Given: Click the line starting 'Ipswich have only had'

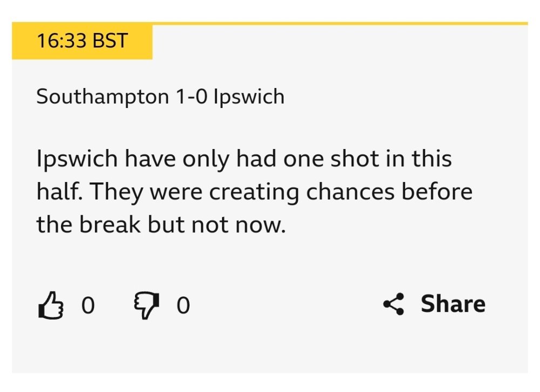Looking at the screenshot, I should coord(244,159).
